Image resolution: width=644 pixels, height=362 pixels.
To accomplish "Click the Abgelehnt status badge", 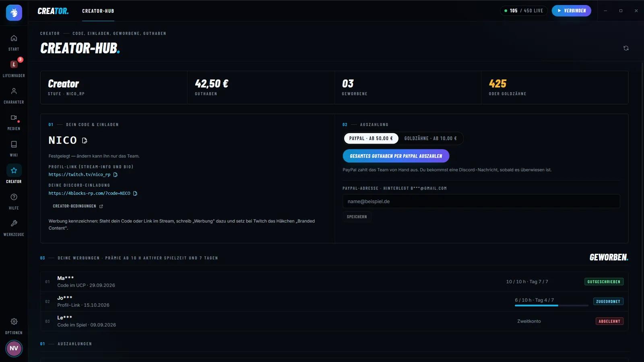I will (609, 321).
